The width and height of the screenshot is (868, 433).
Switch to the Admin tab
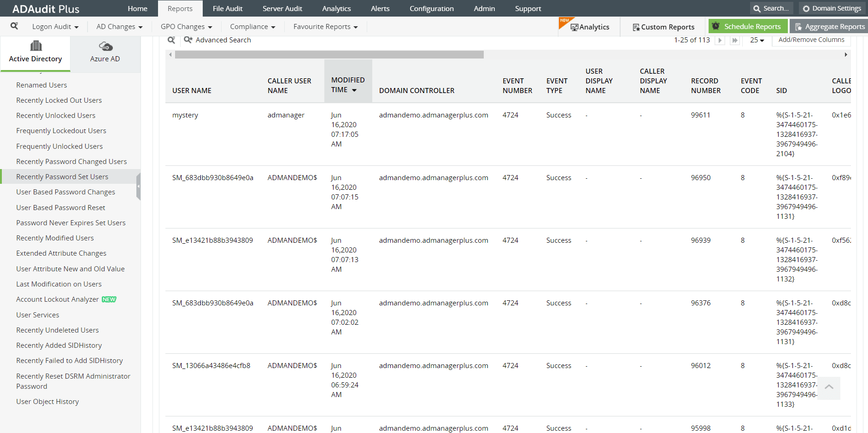(x=484, y=8)
